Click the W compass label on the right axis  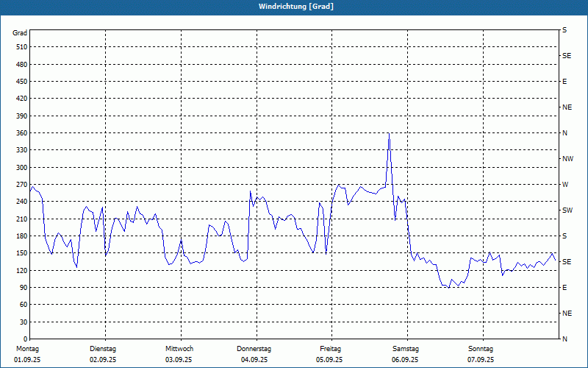[x=565, y=185]
